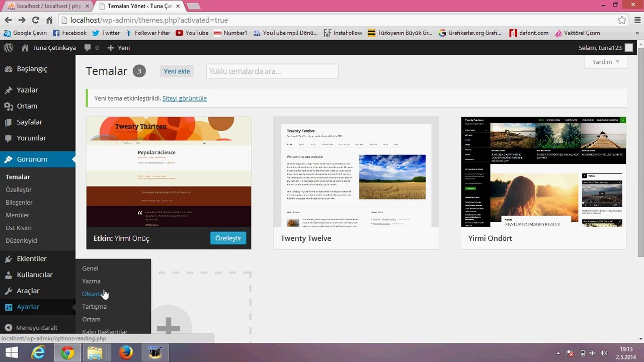Go forward with browser forward arrow

point(22,20)
